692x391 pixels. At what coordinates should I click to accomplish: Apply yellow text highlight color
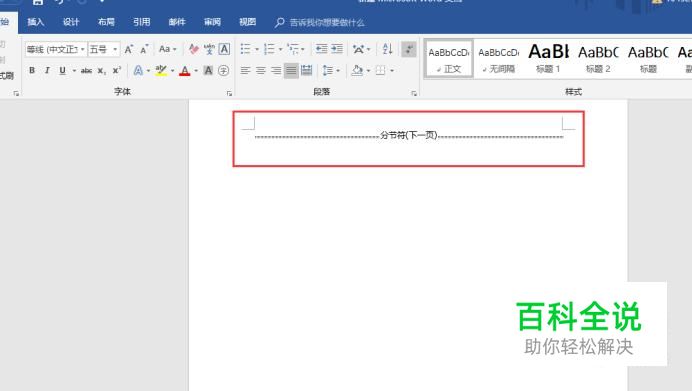(x=161, y=71)
